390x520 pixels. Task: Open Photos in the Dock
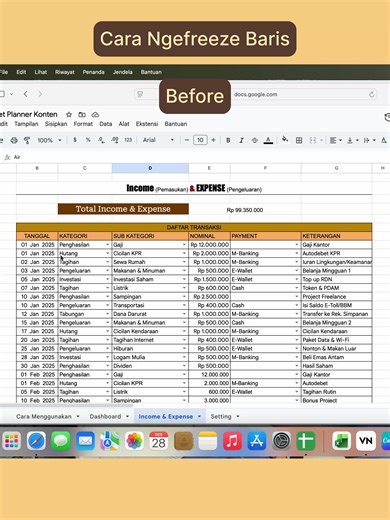click(x=134, y=441)
